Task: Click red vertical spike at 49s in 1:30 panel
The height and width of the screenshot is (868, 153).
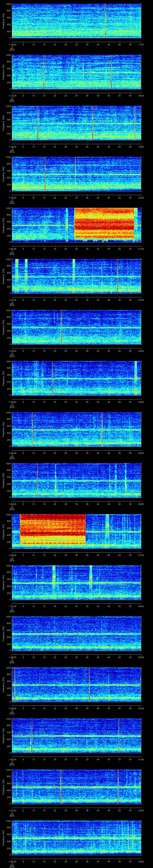Action: tap(118, 736)
